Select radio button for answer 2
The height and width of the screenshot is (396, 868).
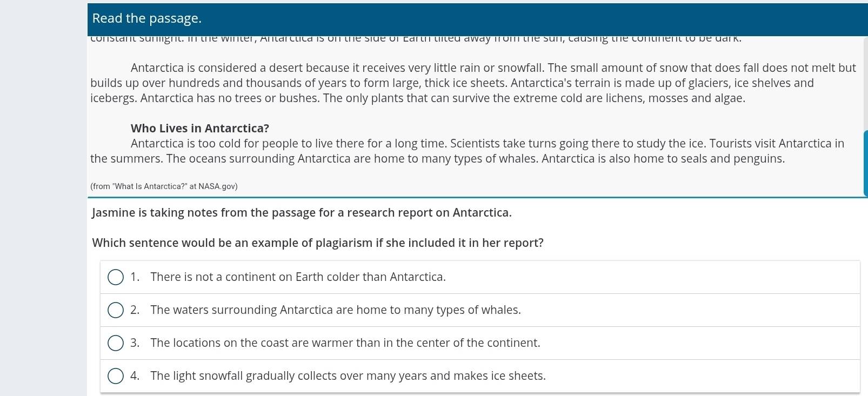116,310
